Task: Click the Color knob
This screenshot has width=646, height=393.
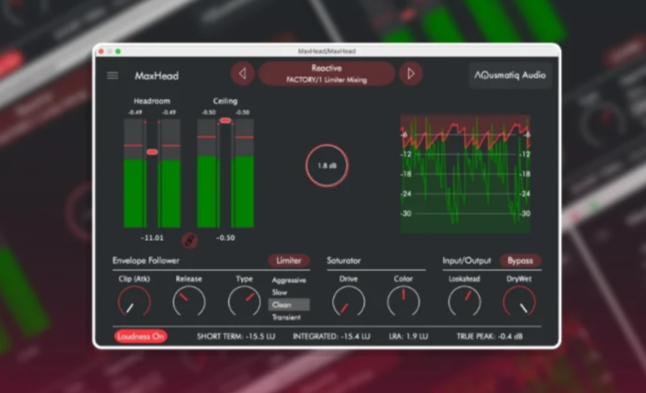Action: (403, 301)
